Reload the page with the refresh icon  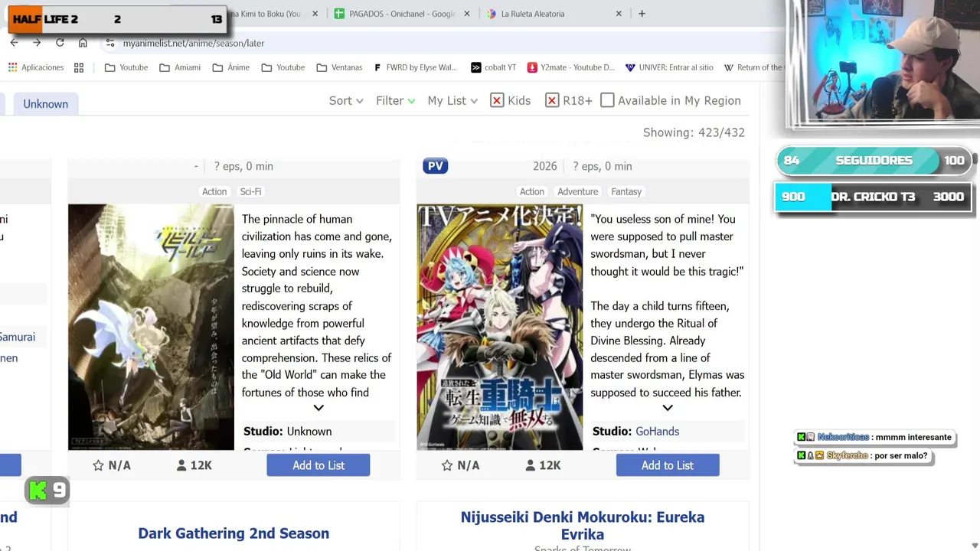(60, 43)
